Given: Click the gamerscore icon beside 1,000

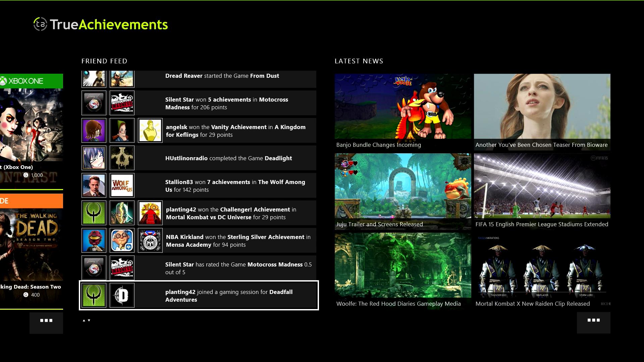Looking at the screenshot, I should tap(26, 175).
